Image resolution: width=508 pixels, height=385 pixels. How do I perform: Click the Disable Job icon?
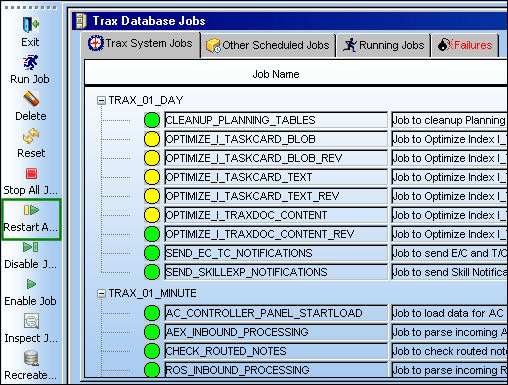coord(31,247)
